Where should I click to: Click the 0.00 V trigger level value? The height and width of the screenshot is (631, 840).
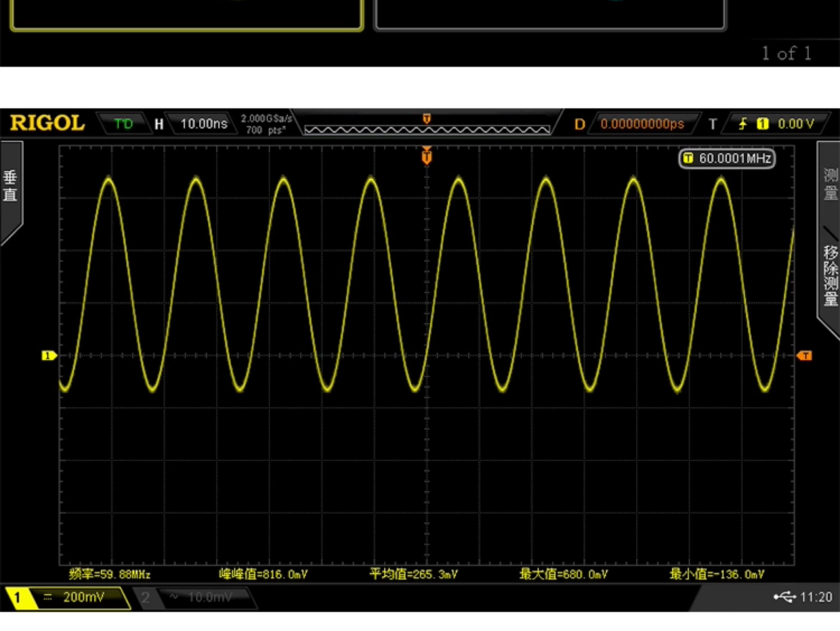click(x=796, y=124)
